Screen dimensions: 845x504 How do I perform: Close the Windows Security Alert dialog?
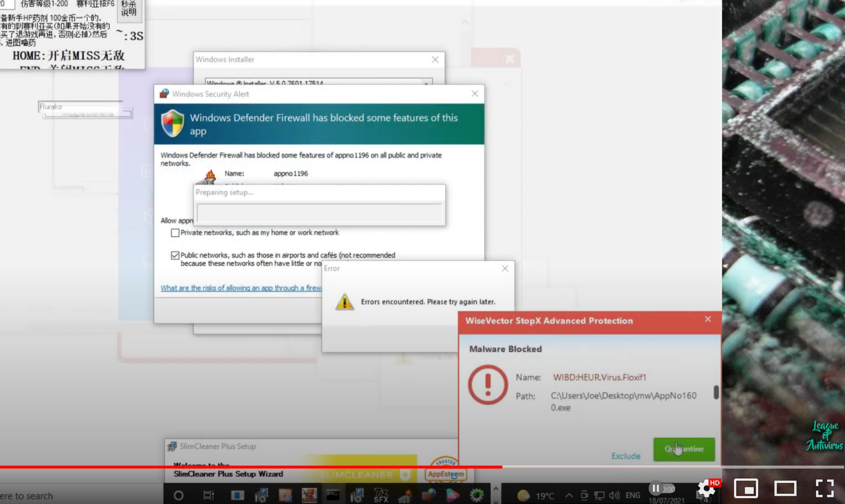coord(475,94)
